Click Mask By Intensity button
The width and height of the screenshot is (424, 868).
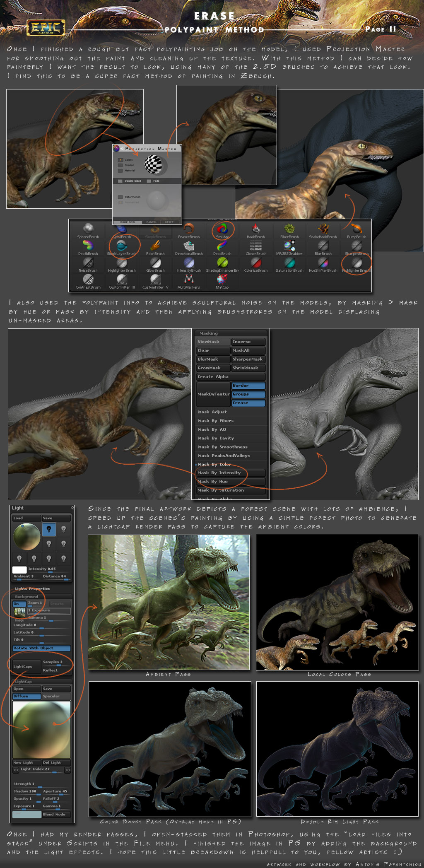(231, 473)
